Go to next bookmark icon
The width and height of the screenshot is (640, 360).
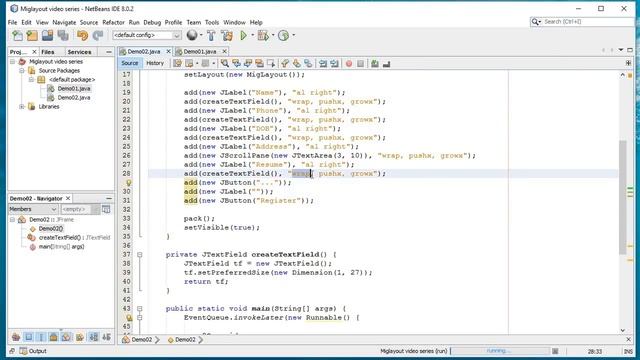point(296,63)
